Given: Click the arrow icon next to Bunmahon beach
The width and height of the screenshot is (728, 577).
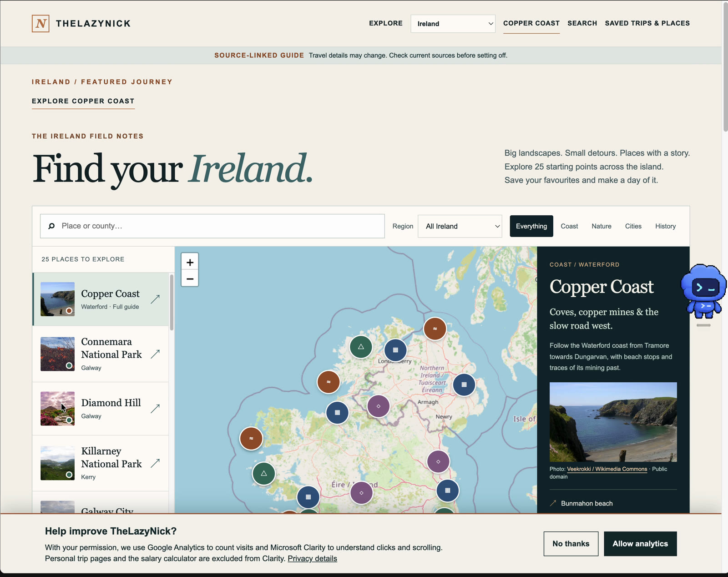Looking at the screenshot, I should (x=553, y=503).
